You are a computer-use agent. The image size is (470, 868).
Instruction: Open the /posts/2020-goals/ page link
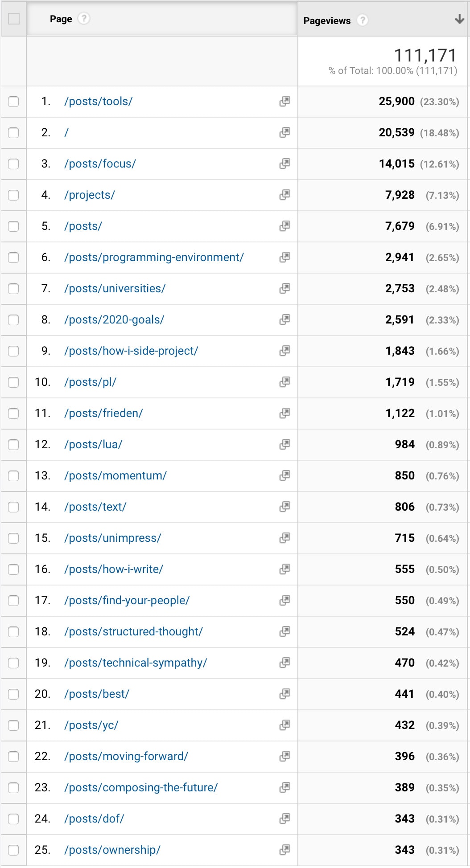[x=114, y=320]
